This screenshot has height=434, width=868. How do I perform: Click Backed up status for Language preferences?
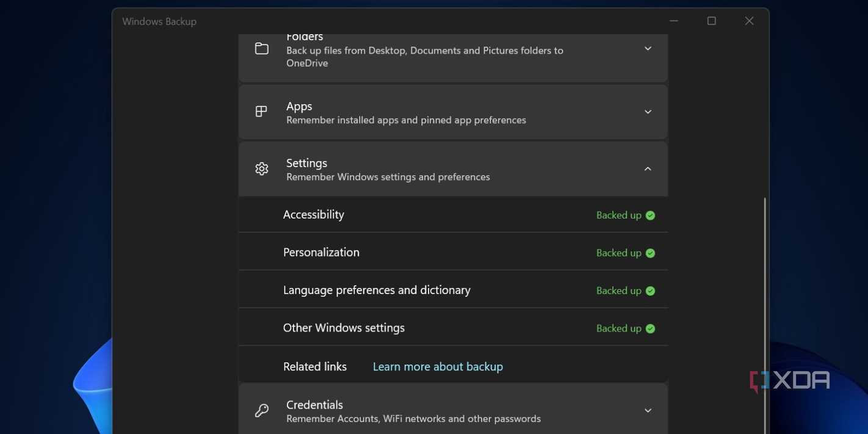(618, 291)
